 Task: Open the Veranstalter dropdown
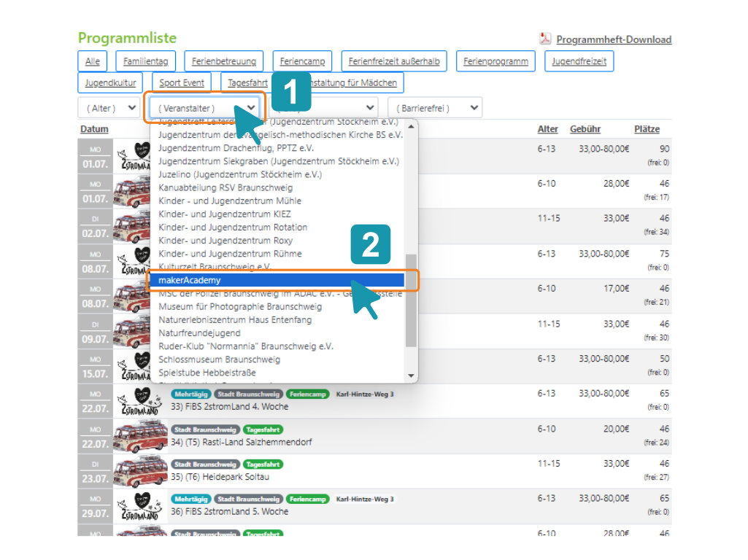[x=204, y=108]
